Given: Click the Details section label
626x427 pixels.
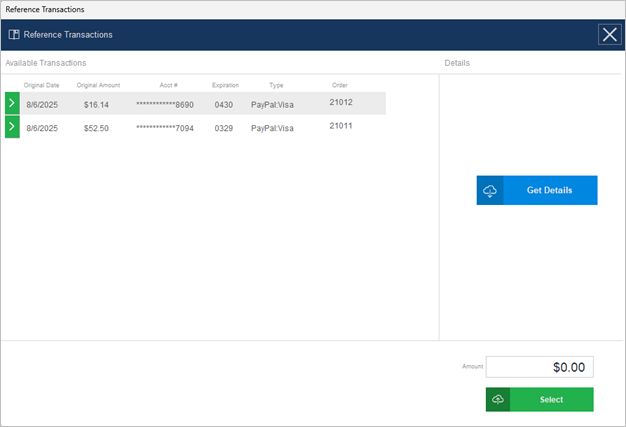Looking at the screenshot, I should pyautogui.click(x=457, y=63).
